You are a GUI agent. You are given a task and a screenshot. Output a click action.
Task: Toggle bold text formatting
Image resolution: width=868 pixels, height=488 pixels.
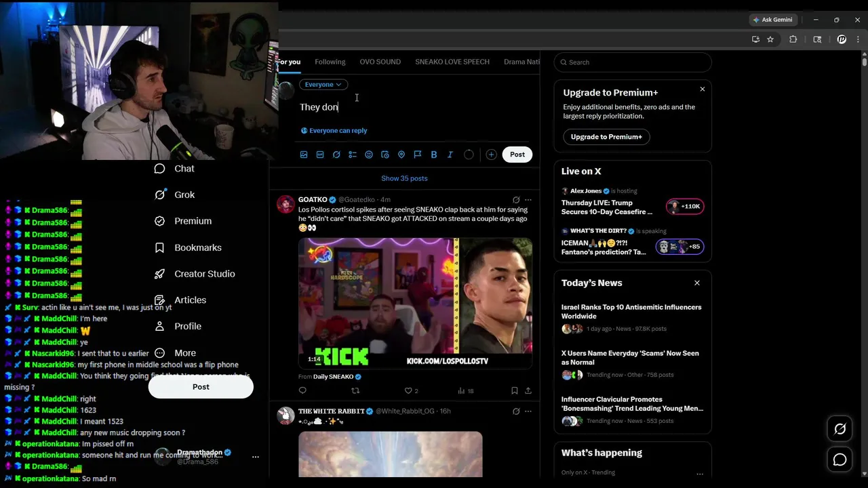click(x=434, y=155)
